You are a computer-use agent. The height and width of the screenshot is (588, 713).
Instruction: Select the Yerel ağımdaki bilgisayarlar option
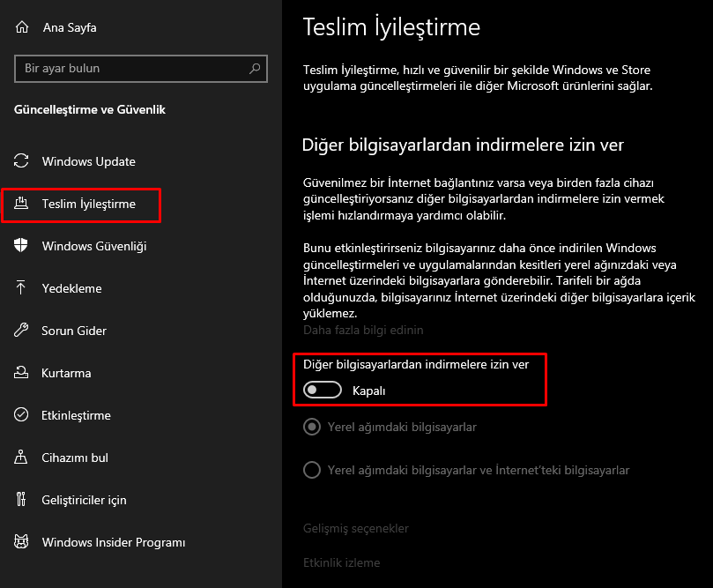[311, 427]
